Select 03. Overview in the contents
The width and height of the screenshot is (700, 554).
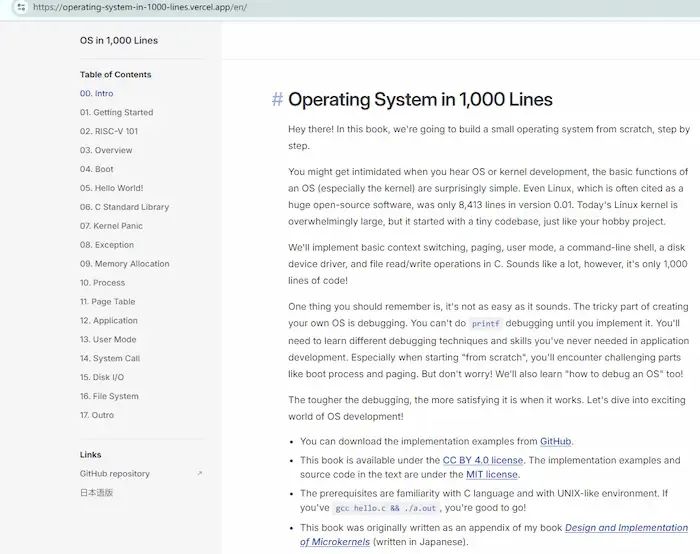[x=106, y=150]
